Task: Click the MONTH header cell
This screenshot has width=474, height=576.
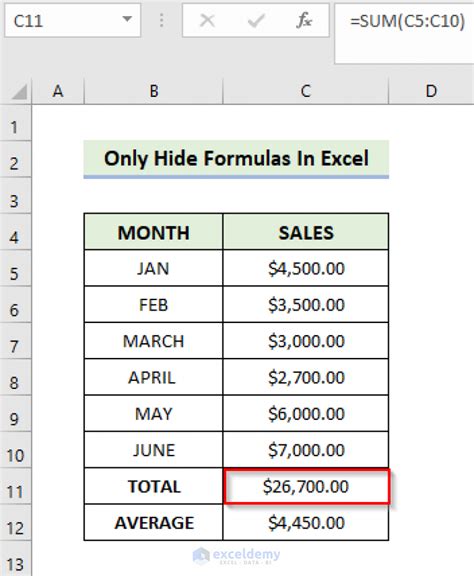Action: coord(154,232)
